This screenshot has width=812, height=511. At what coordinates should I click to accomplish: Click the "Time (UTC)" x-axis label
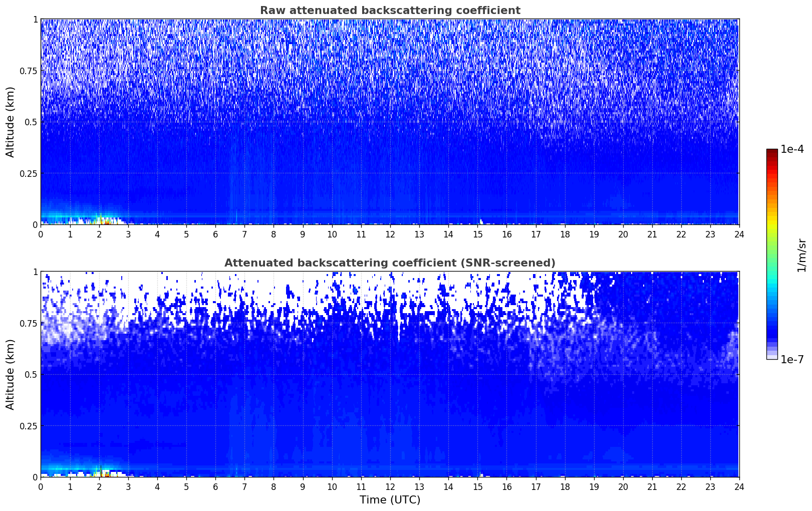point(390,500)
